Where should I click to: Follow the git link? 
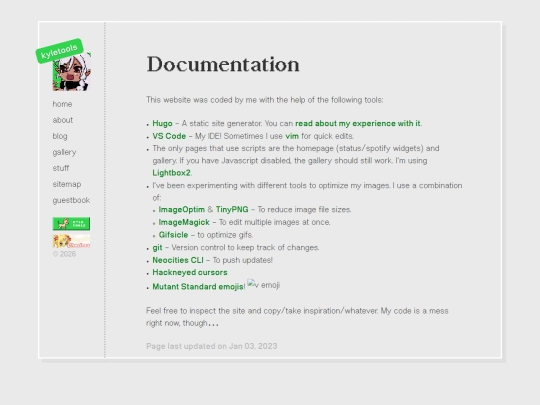(x=157, y=248)
